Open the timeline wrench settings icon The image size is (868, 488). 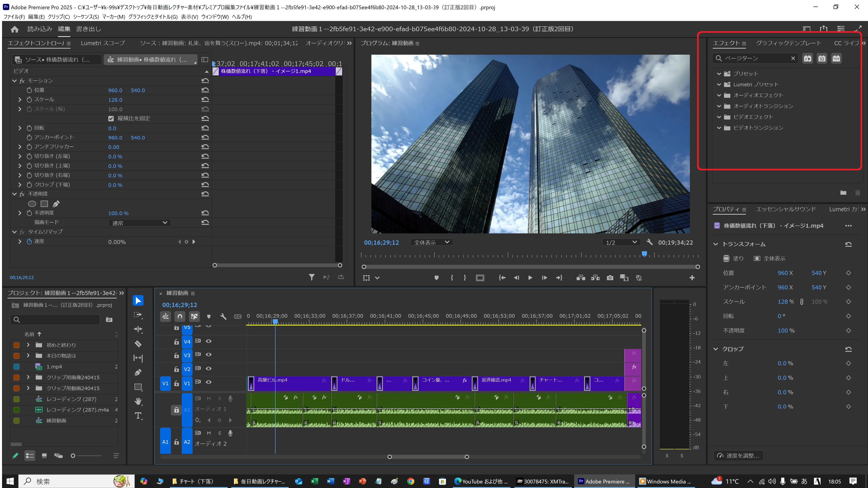223,317
